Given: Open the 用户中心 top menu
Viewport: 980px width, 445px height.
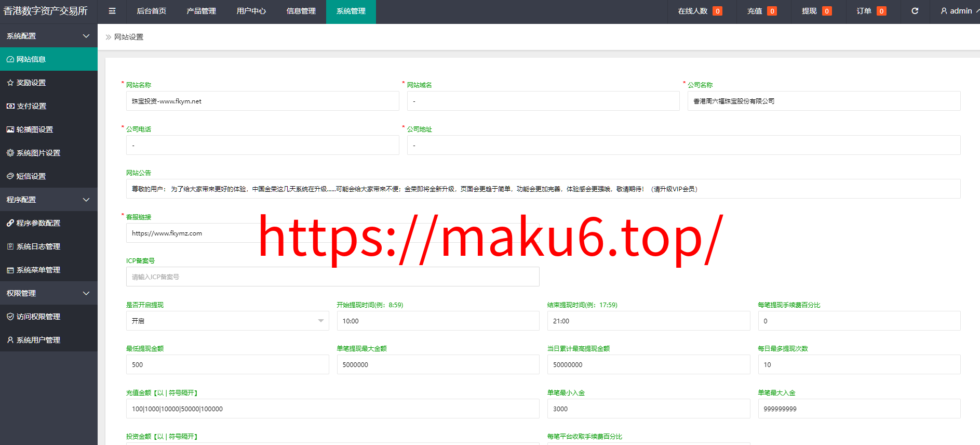Looking at the screenshot, I should point(251,11).
